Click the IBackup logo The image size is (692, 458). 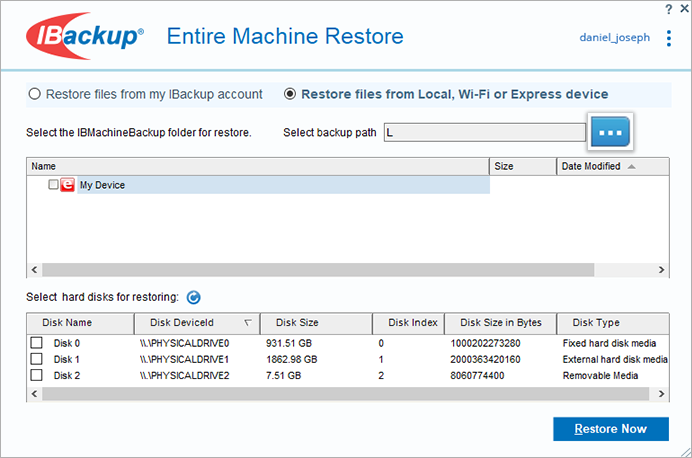coord(85,36)
